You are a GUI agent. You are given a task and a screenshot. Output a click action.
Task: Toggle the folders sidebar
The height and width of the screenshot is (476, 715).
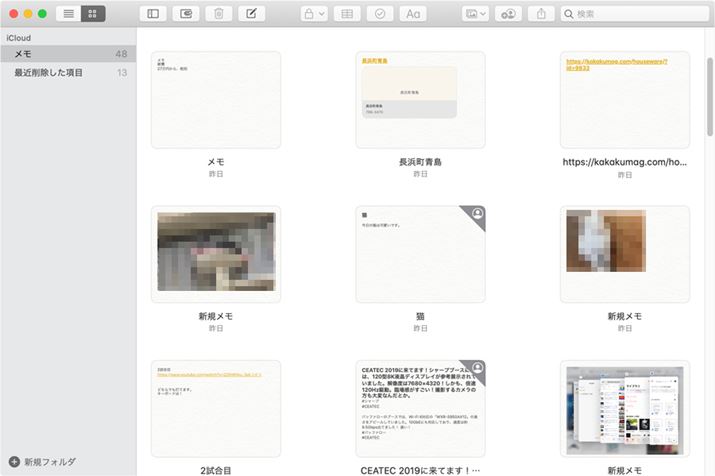pyautogui.click(x=152, y=14)
